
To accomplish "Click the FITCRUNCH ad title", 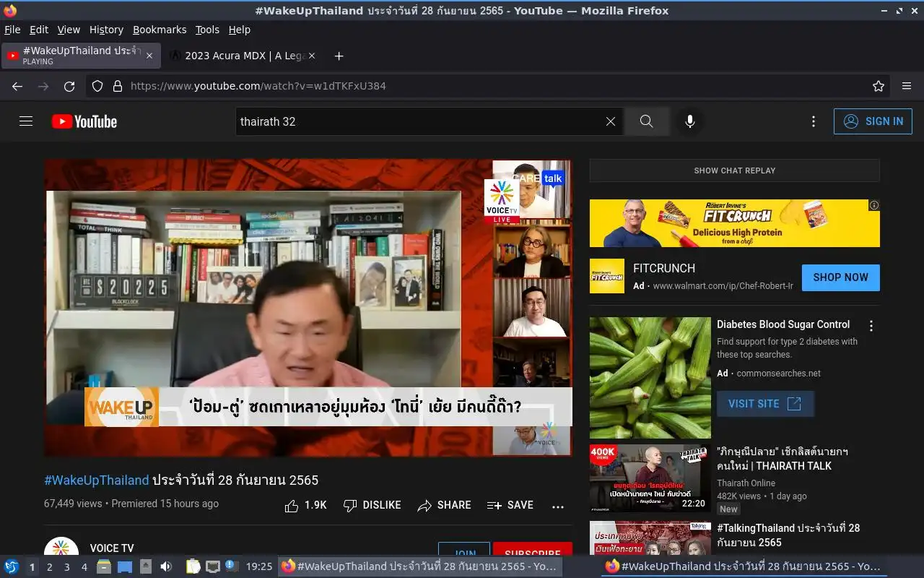I will click(664, 268).
